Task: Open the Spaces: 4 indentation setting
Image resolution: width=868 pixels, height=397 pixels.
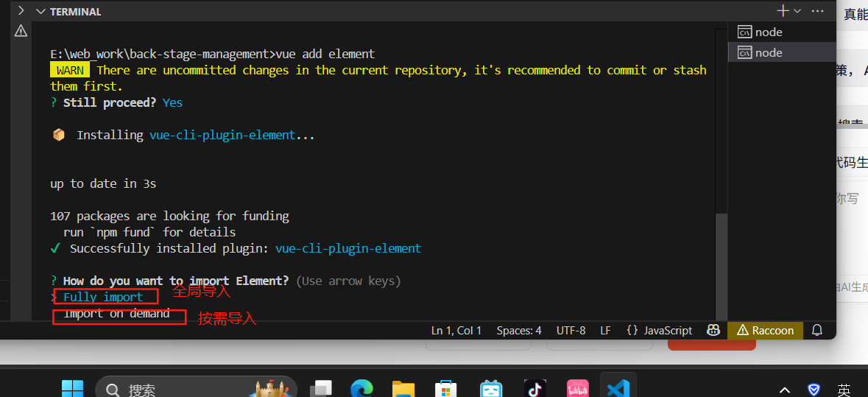Action: (x=519, y=331)
